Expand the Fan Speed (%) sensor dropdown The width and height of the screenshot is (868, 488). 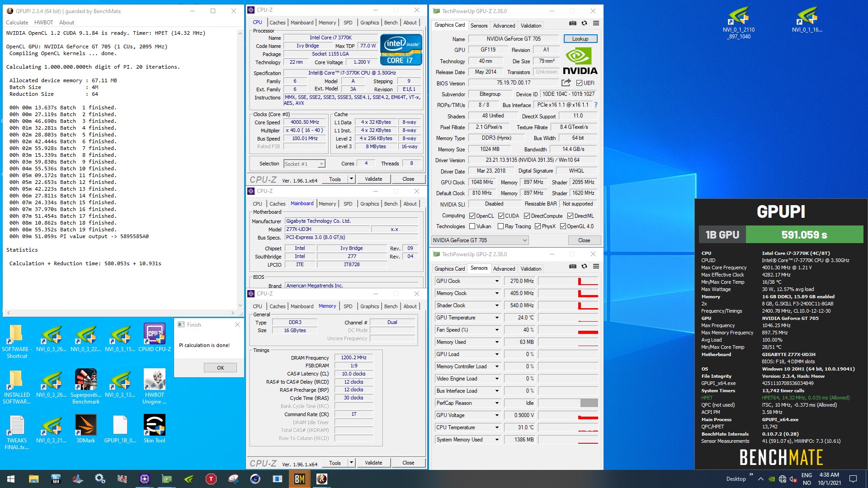coord(496,330)
